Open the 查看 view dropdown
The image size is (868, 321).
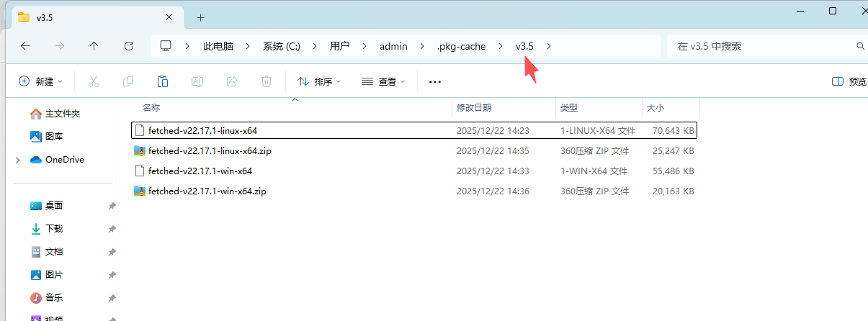(383, 81)
